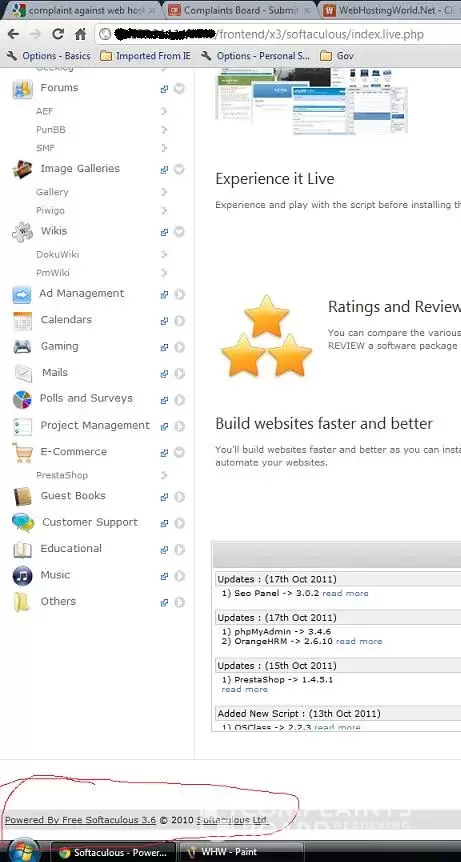Viewport: 461px width, 862px height.
Task: Open the Windows Start orb
Action: (x=23, y=851)
